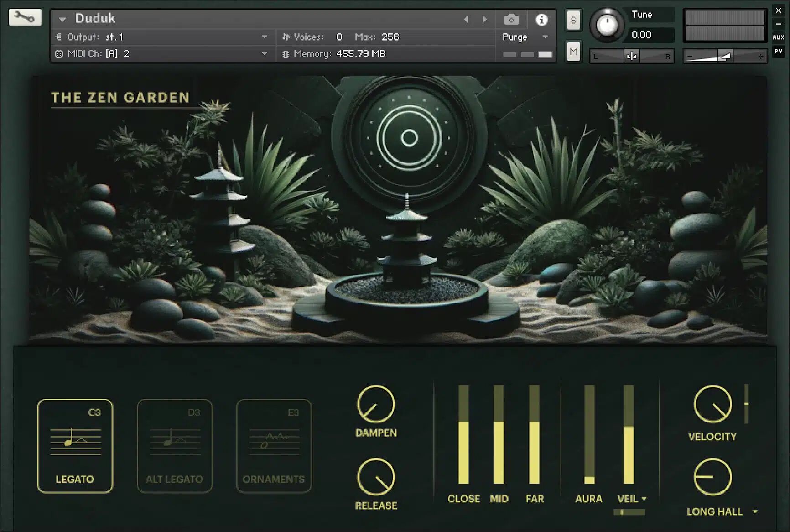Open the instrument info panel via i icon
The image size is (790, 532).
point(542,19)
